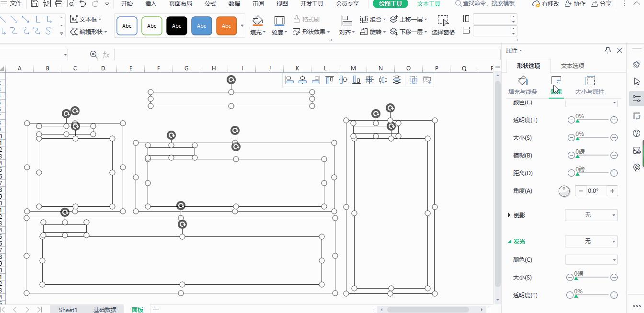Viewport: 644px width, 313px height.
Task: Open the Size & Properties (大小与属性) panel
Action: [x=591, y=85]
